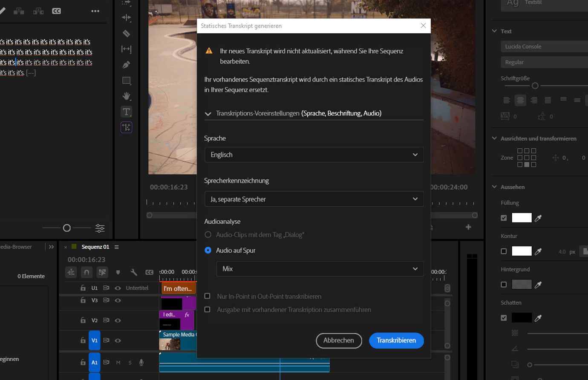588x380 pixels.
Task: Click the timeline wrench settings icon
Action: pyautogui.click(x=133, y=272)
